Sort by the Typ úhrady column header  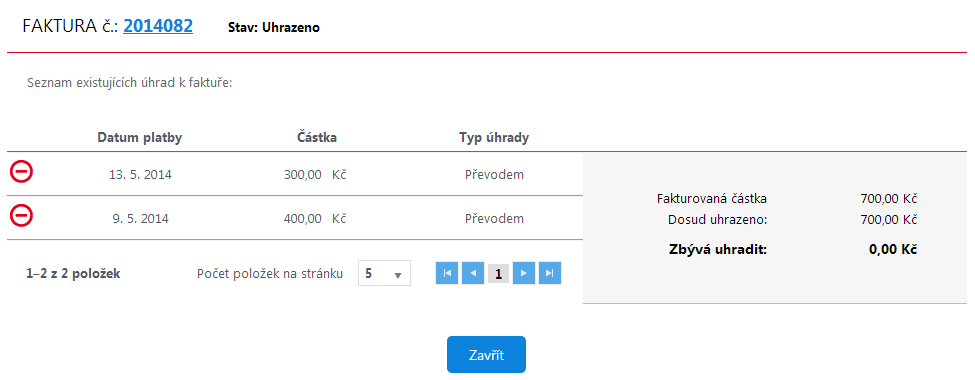point(494,137)
